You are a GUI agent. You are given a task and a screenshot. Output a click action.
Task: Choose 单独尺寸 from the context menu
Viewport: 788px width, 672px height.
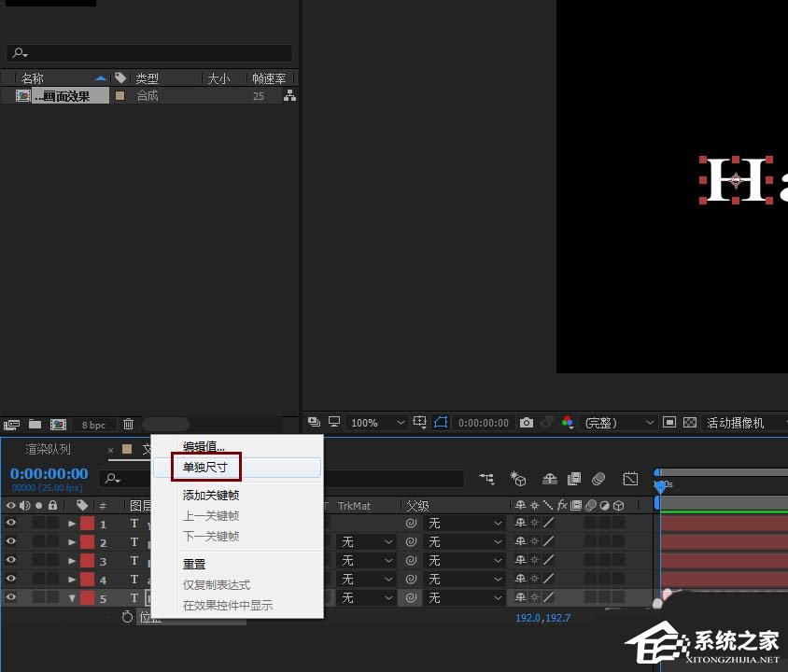[x=205, y=468]
